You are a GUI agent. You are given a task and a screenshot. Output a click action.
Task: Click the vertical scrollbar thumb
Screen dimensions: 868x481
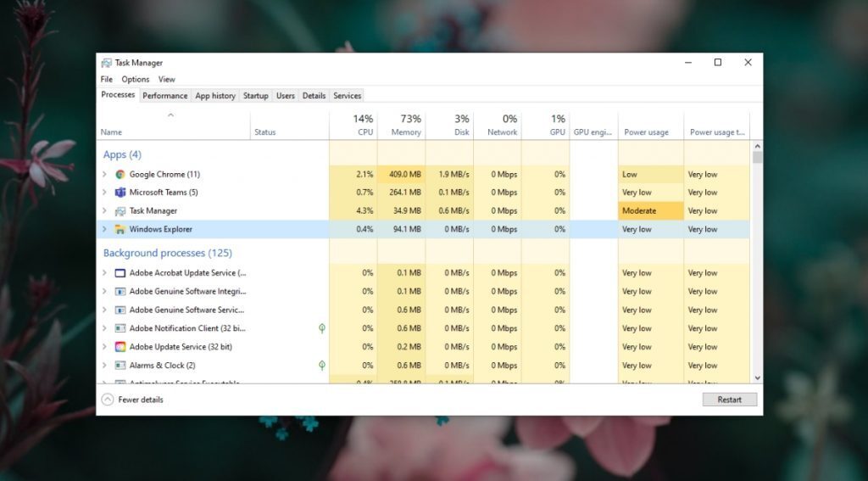coord(757,158)
